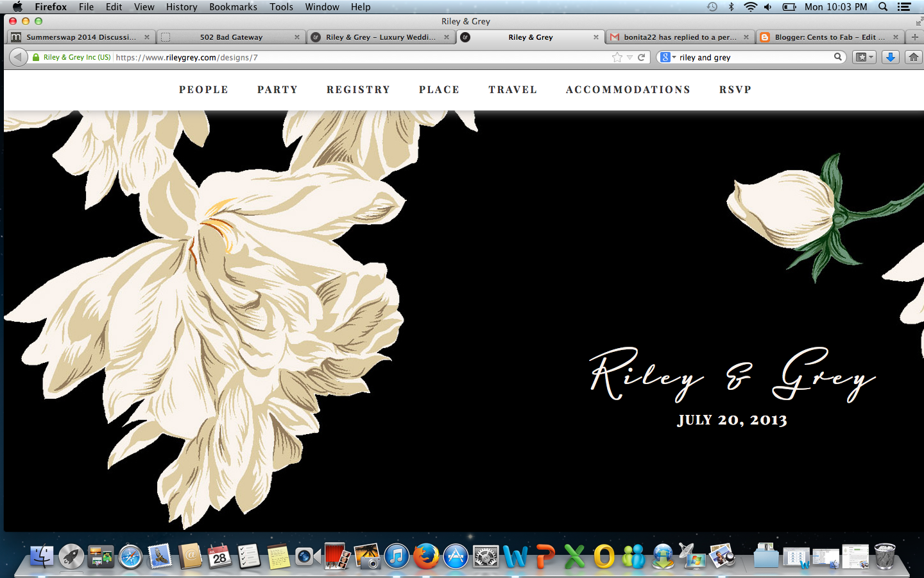This screenshot has width=924, height=578.
Task: Click the search magnifier in the search box
Action: click(837, 57)
